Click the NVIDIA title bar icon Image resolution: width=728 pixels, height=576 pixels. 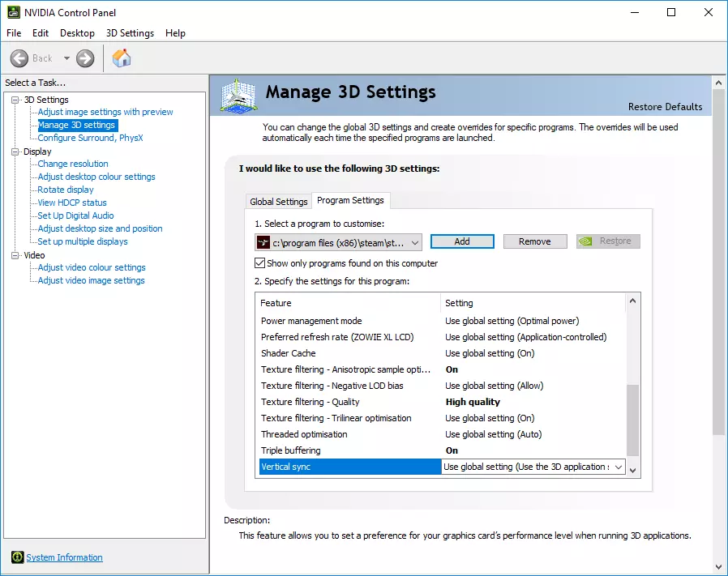tap(14, 12)
